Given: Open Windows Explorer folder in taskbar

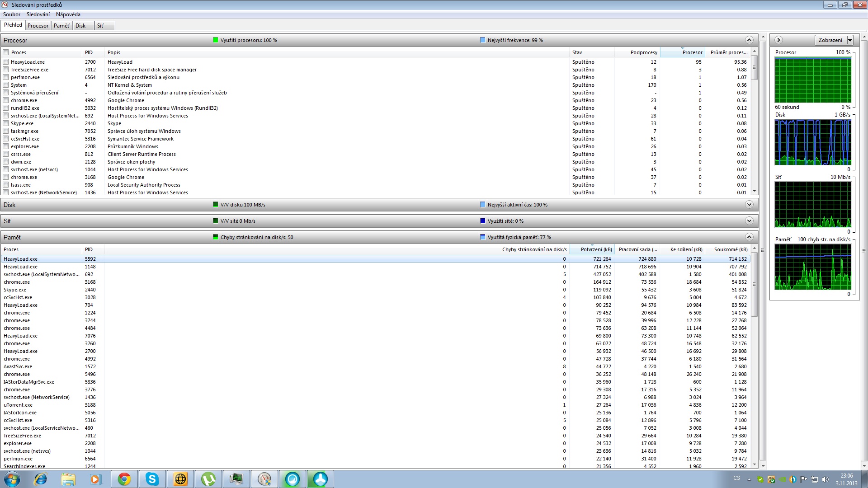Looking at the screenshot, I should (x=68, y=479).
